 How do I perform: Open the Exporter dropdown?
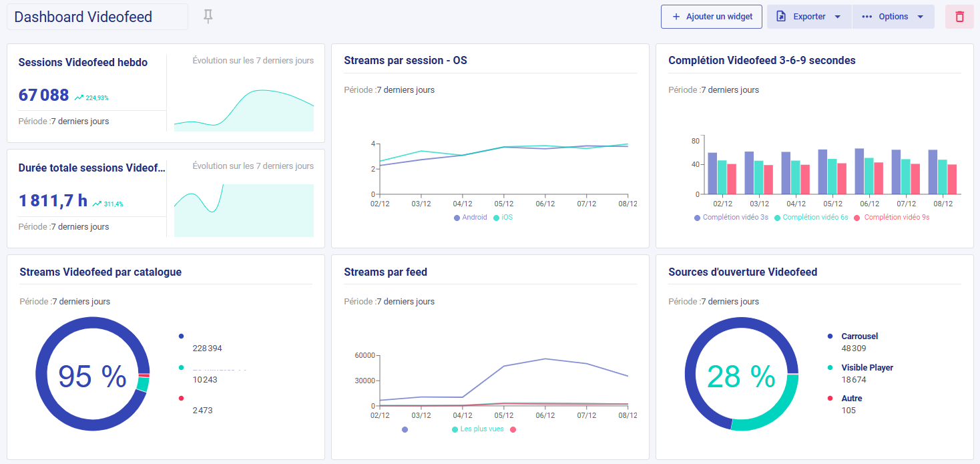pos(809,17)
